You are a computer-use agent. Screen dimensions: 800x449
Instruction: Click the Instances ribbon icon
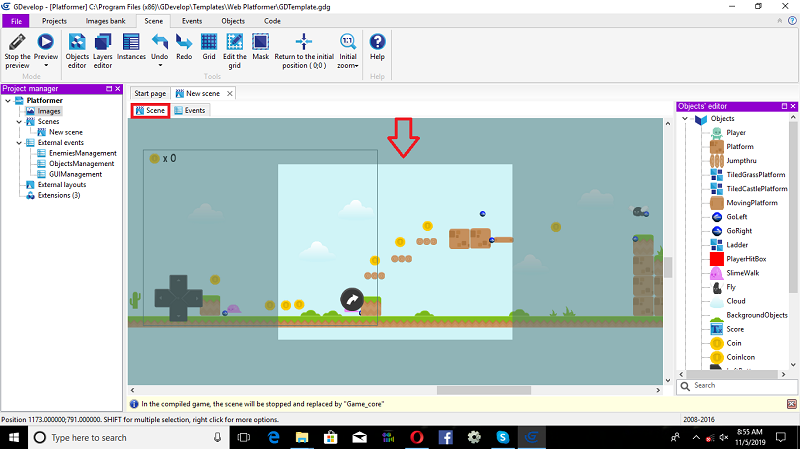131,42
